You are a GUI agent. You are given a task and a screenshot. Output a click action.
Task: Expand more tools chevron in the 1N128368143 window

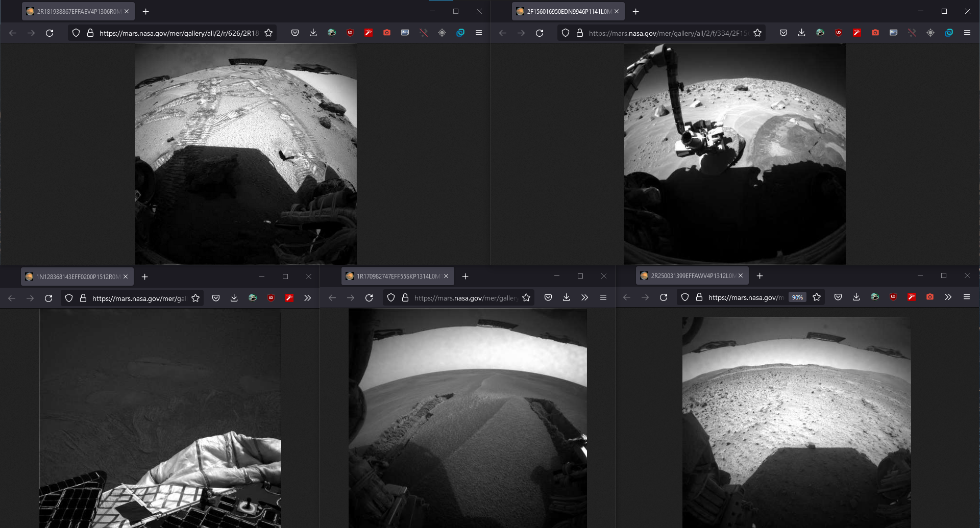click(x=307, y=298)
